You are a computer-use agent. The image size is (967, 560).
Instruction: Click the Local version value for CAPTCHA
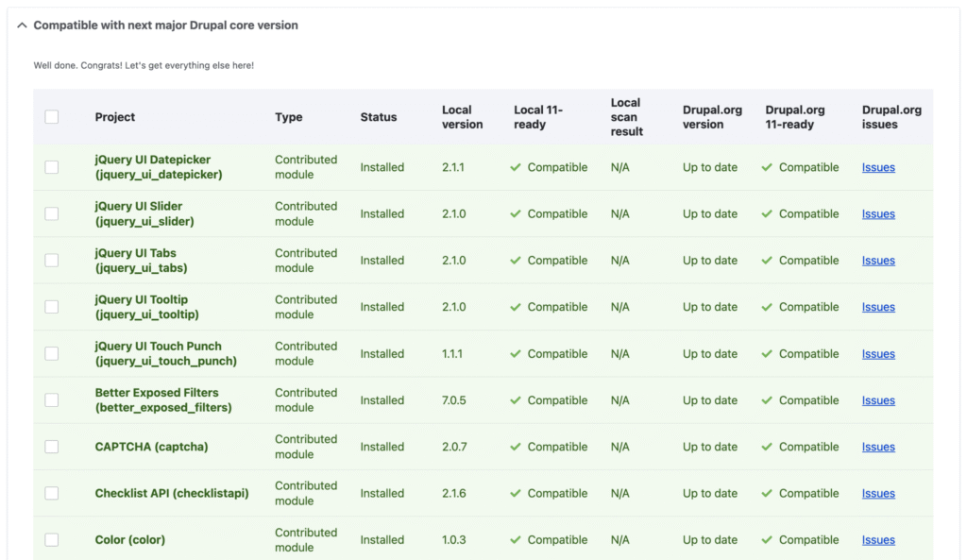[453, 447]
